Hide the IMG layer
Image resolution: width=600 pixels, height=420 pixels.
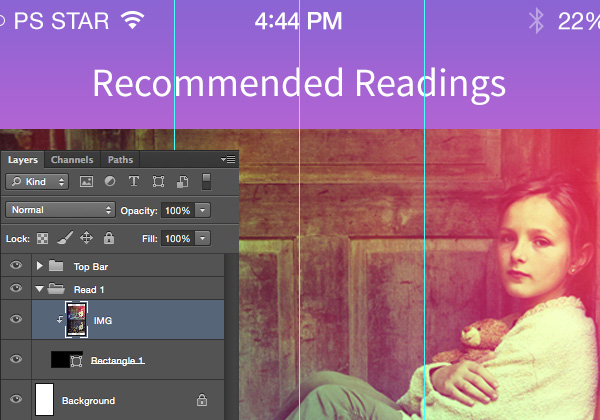(x=16, y=319)
